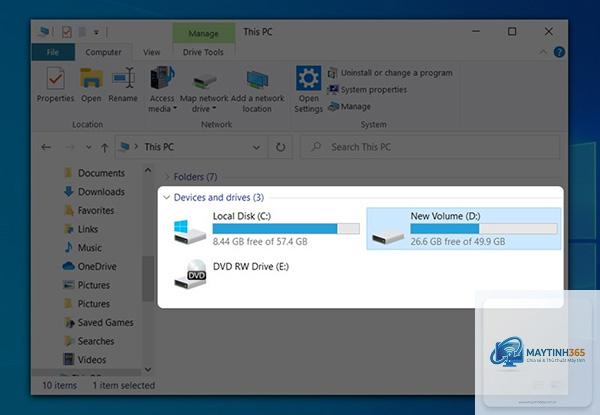The width and height of the screenshot is (600, 415).
Task: Click the Downloads arrow icon in sidebar
Action: 69,191
